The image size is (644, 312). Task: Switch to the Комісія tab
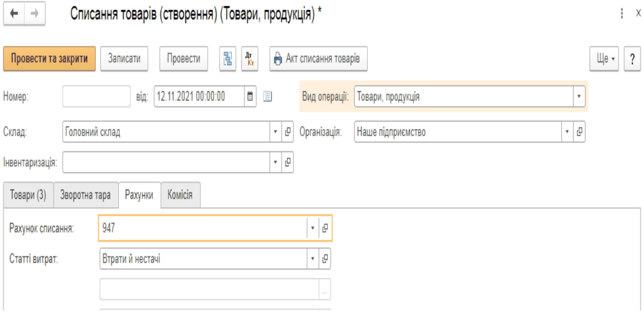tap(180, 195)
